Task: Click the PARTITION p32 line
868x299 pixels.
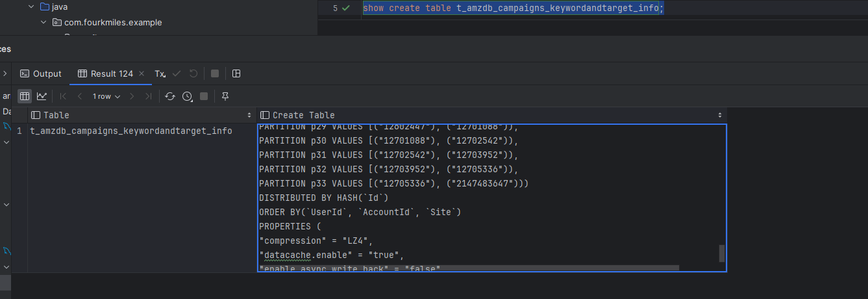Action: coord(389,169)
